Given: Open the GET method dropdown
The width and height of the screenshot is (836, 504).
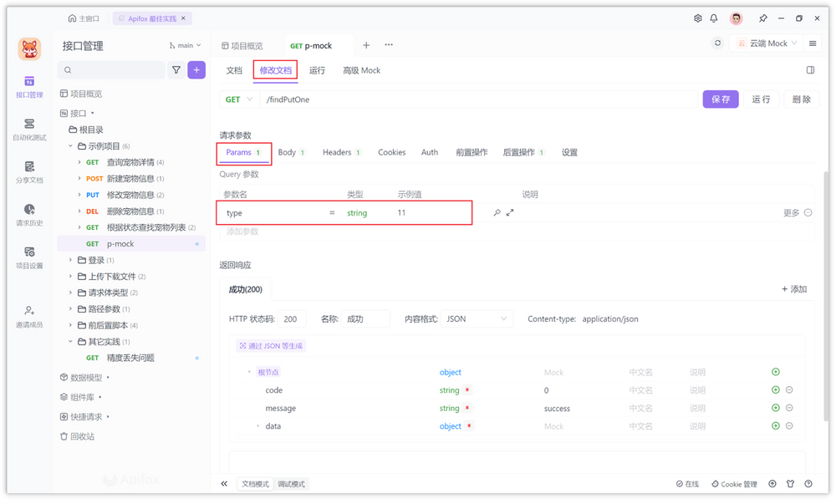Looking at the screenshot, I should coord(241,99).
